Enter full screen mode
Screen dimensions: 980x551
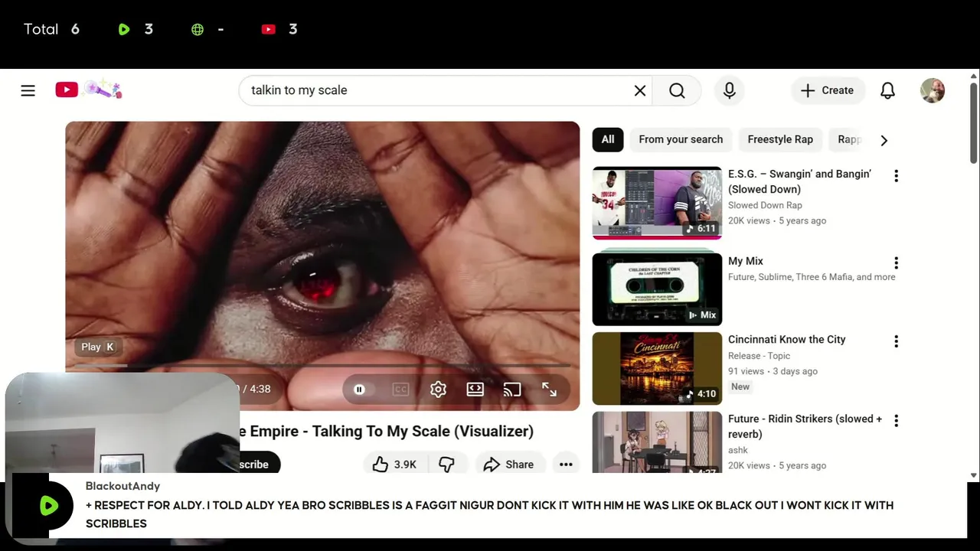pos(550,390)
